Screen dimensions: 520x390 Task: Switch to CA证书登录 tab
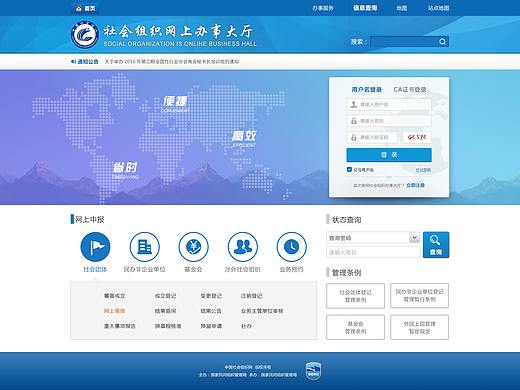click(410, 90)
